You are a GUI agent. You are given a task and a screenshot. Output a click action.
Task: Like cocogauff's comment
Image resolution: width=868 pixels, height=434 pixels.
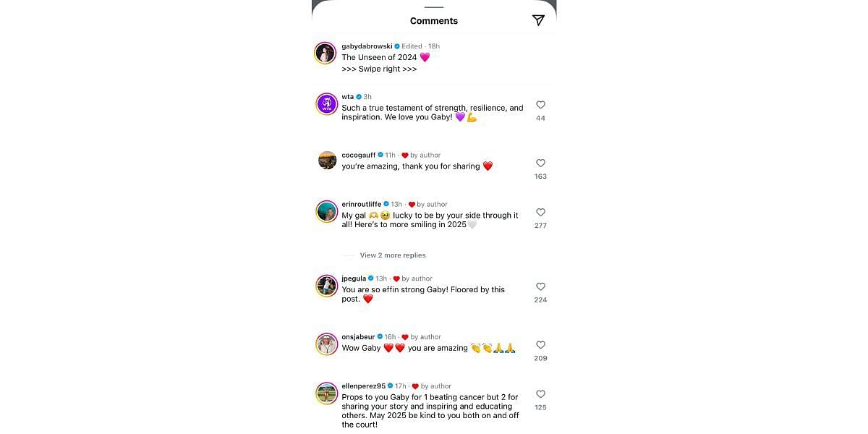coord(540,163)
